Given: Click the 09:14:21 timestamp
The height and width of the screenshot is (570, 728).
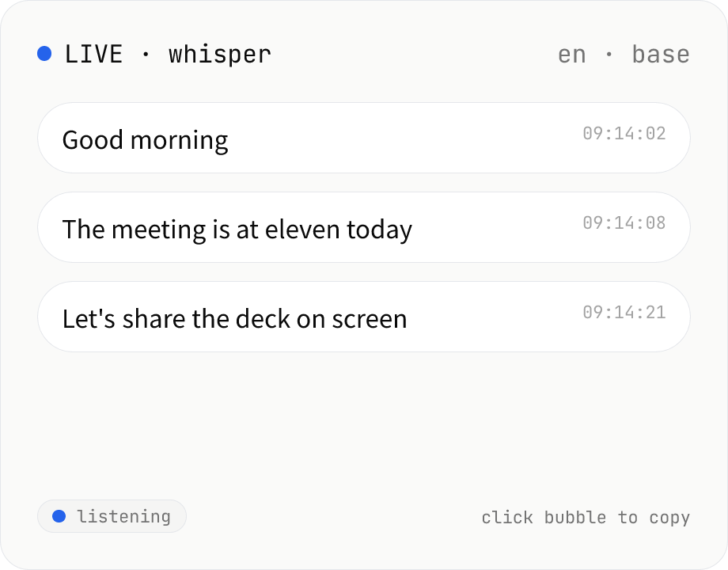Looking at the screenshot, I should point(624,312).
